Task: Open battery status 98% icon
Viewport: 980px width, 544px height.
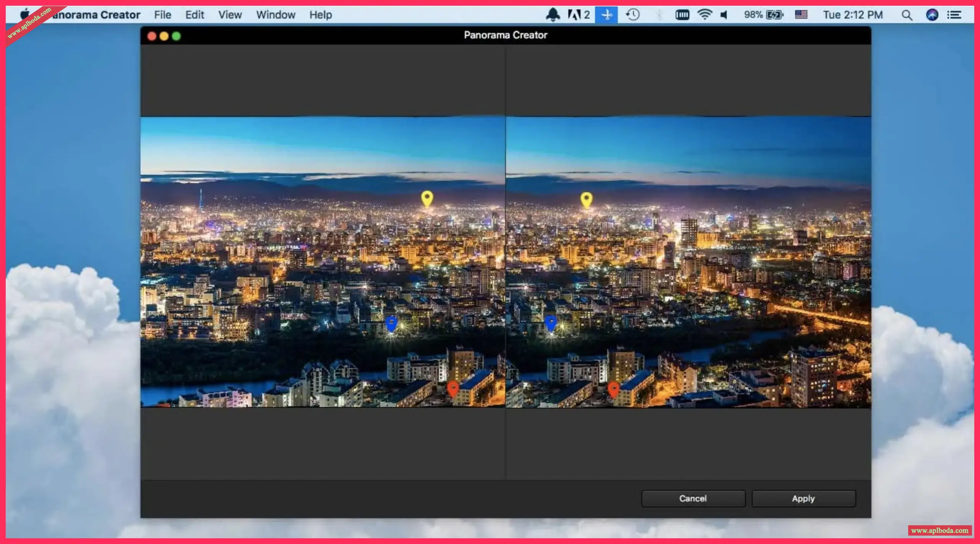Action: (x=763, y=15)
